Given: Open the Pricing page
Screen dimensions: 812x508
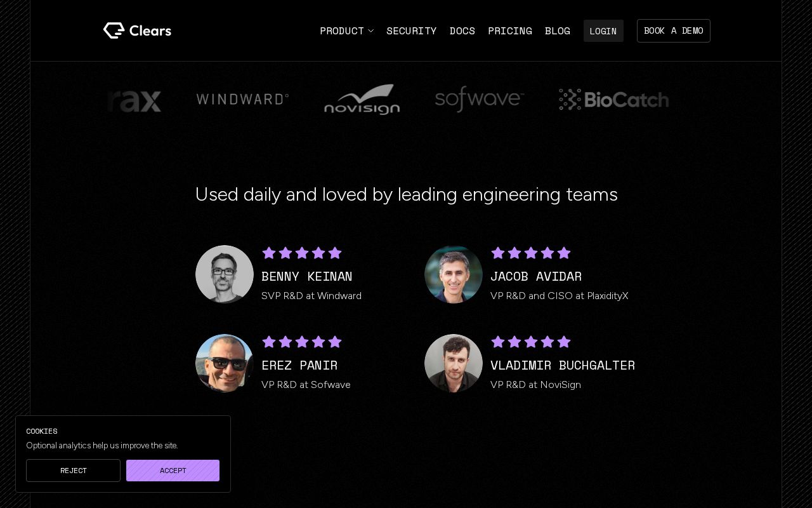Looking at the screenshot, I should pyautogui.click(x=509, y=30).
